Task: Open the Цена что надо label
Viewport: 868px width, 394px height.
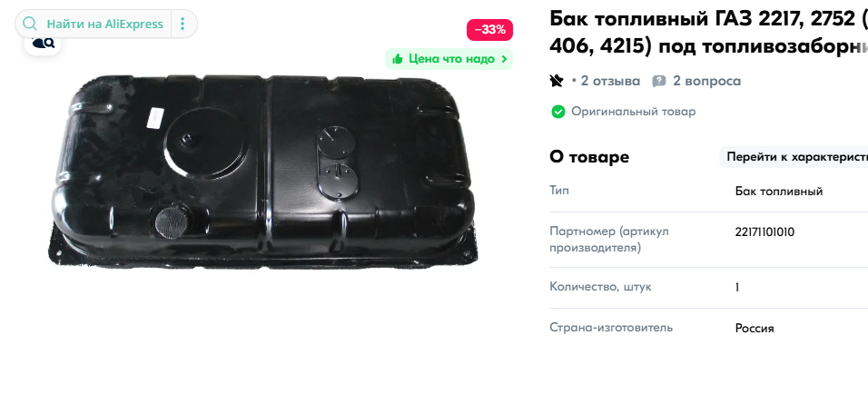Action: pos(451,59)
